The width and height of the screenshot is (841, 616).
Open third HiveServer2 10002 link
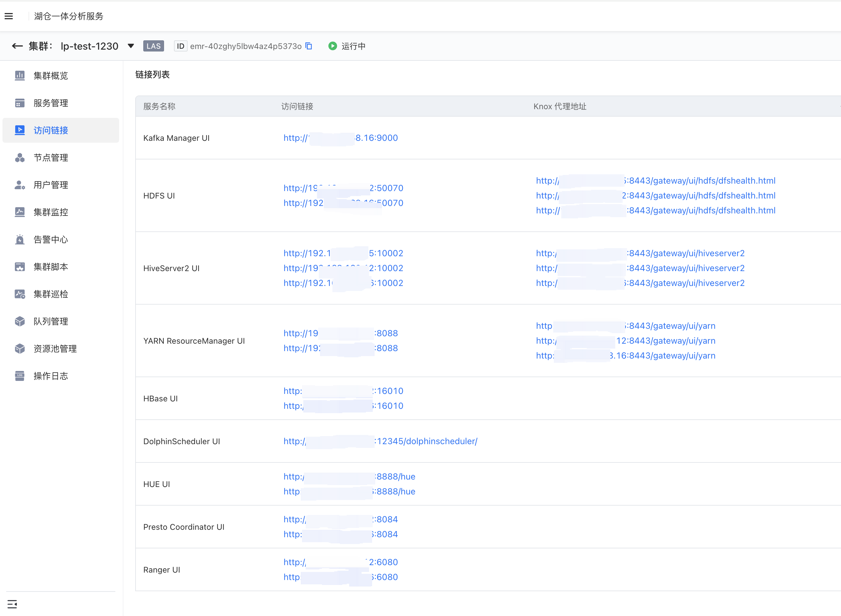coord(343,283)
